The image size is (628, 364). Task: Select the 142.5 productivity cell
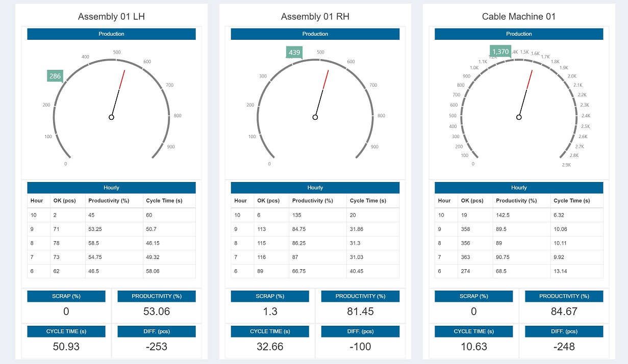521,215
